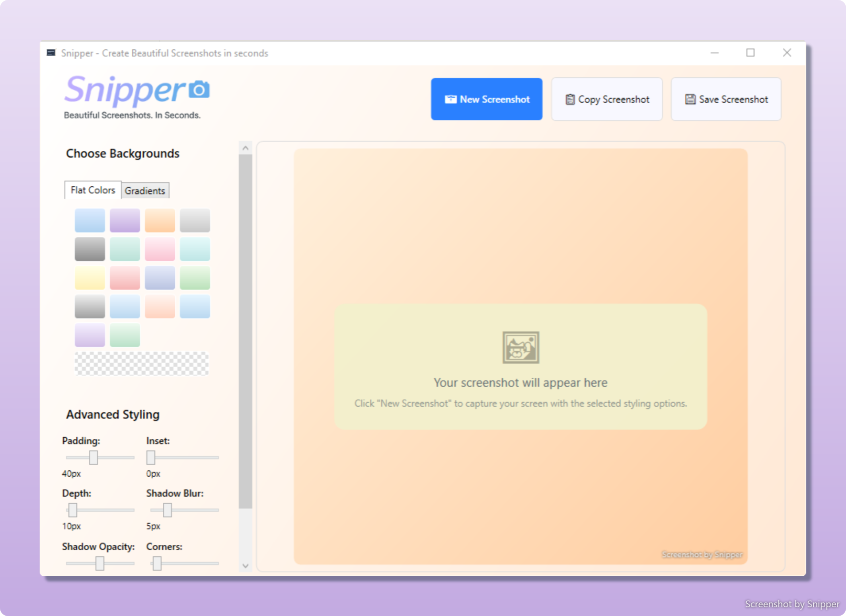The image size is (846, 616).
Task: Pick the pale cyan swatch in second row
Action: 195,249
